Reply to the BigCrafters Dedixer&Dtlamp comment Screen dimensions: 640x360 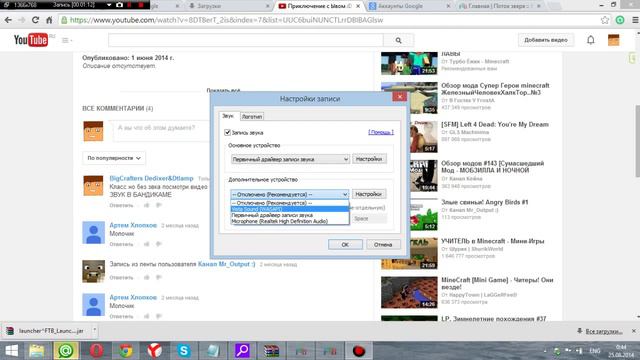point(121,205)
